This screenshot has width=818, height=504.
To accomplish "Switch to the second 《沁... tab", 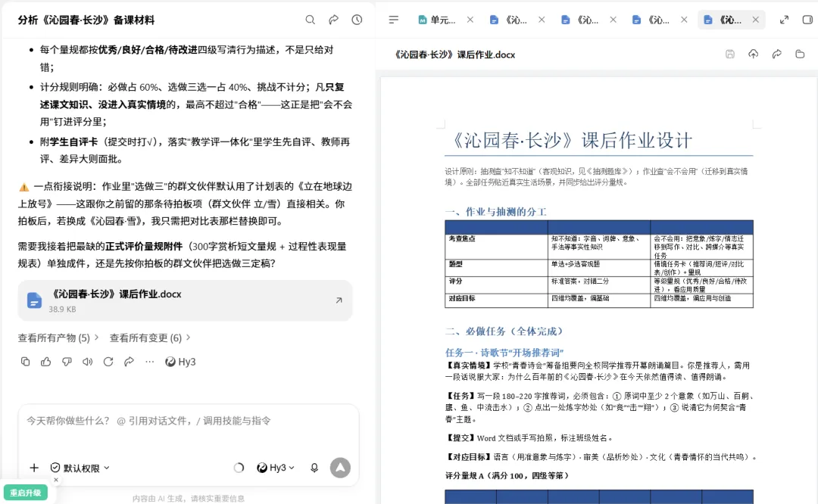I will 509,20.
